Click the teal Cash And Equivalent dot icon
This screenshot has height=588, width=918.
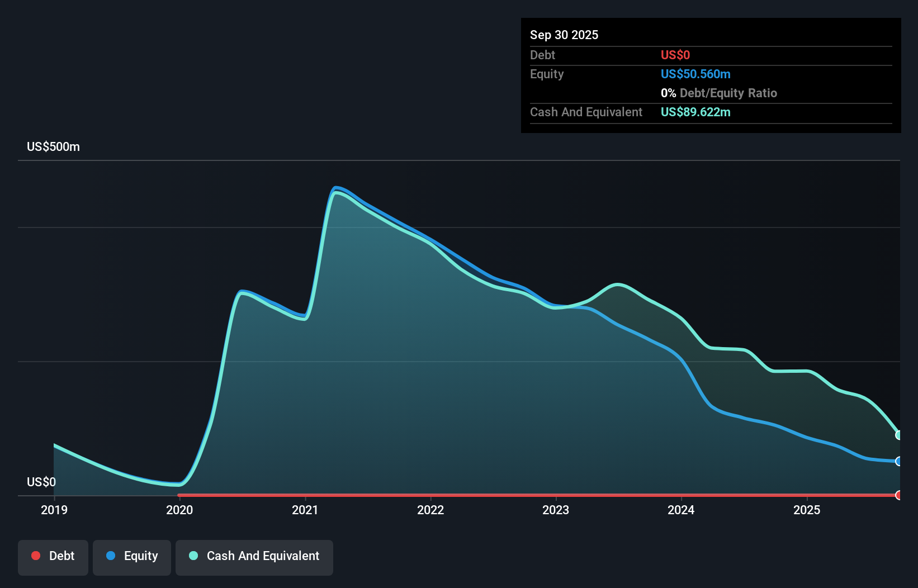pos(193,556)
